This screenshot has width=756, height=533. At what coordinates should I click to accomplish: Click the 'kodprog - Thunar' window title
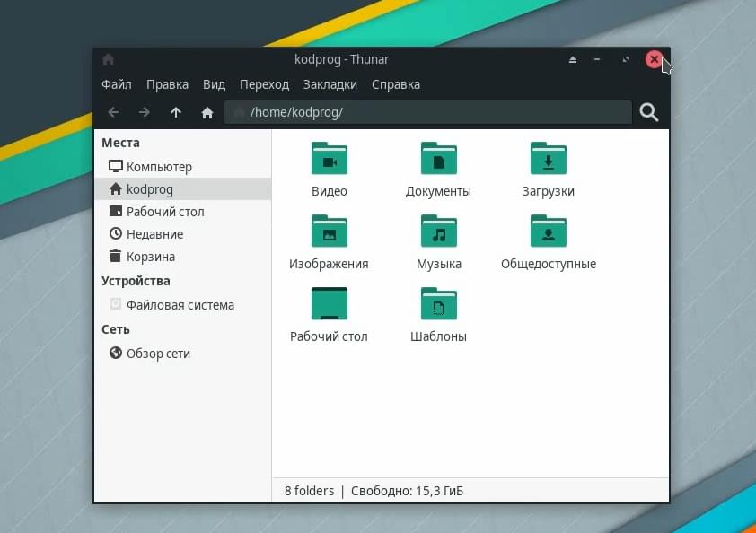point(341,59)
